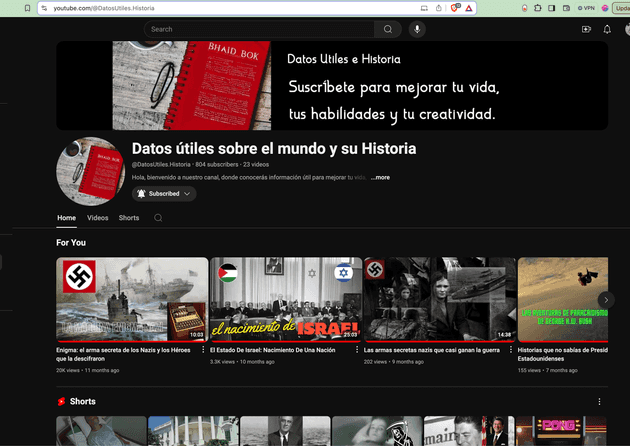This screenshot has height=446, width=630.
Task: Open the nacimiento de Israel thumbnail
Action: (x=286, y=300)
